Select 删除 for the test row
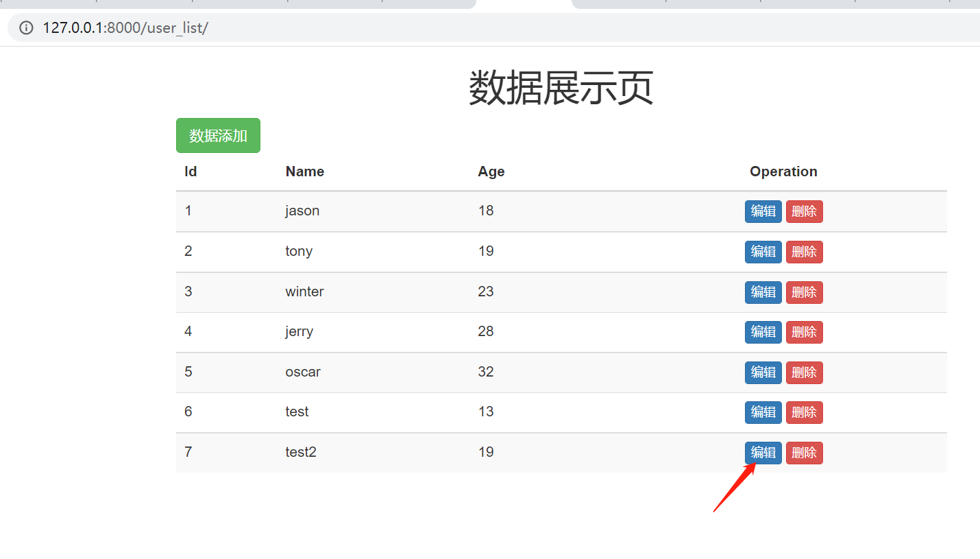The height and width of the screenshot is (559, 980). point(804,412)
